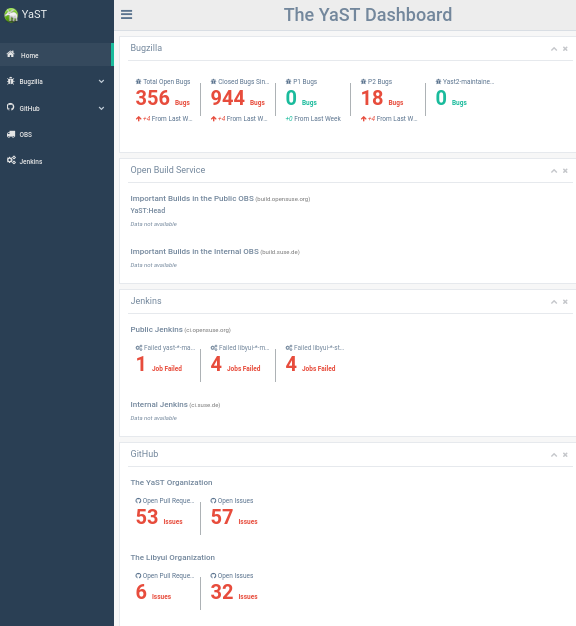Collapse the Open Build Service panel

tap(554, 171)
